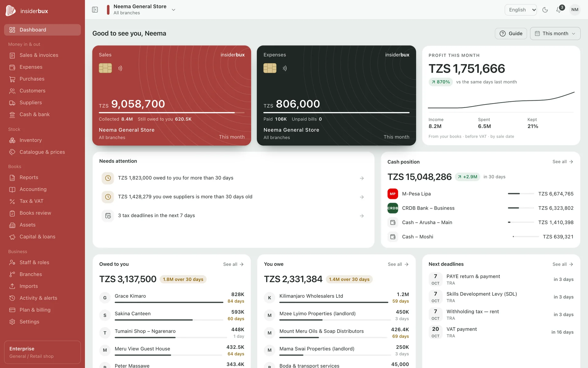588x368 pixels.
Task: Open the English language dropdown
Action: pyautogui.click(x=521, y=10)
